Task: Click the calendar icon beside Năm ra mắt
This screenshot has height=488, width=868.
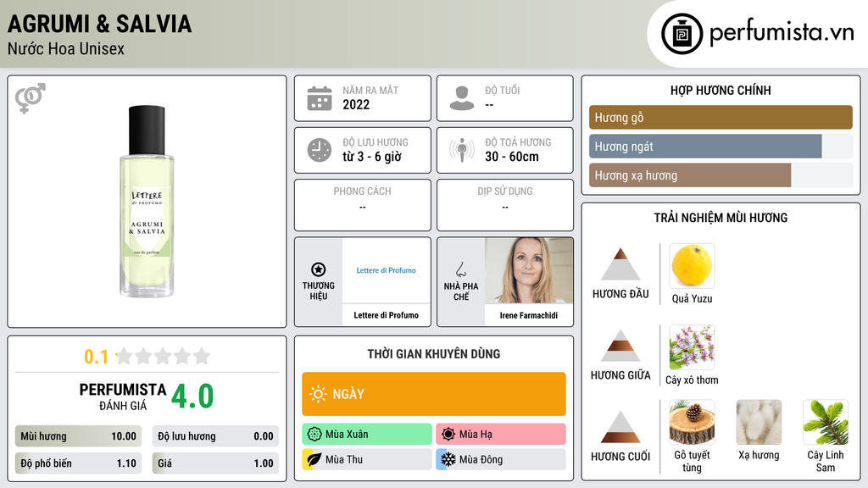Action: [x=320, y=98]
